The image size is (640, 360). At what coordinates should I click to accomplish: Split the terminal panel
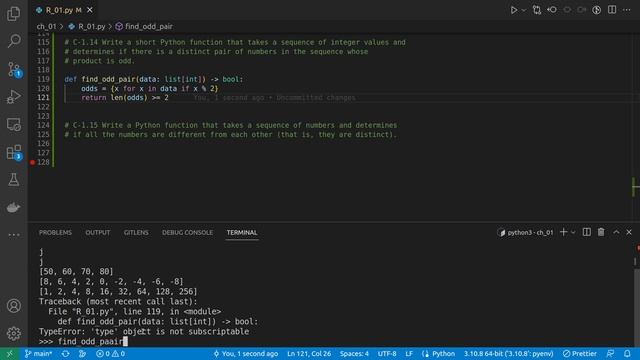(x=587, y=232)
